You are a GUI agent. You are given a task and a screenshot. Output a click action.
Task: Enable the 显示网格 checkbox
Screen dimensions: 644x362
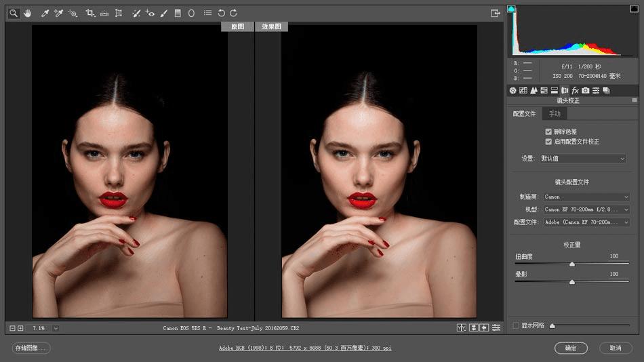click(x=517, y=325)
